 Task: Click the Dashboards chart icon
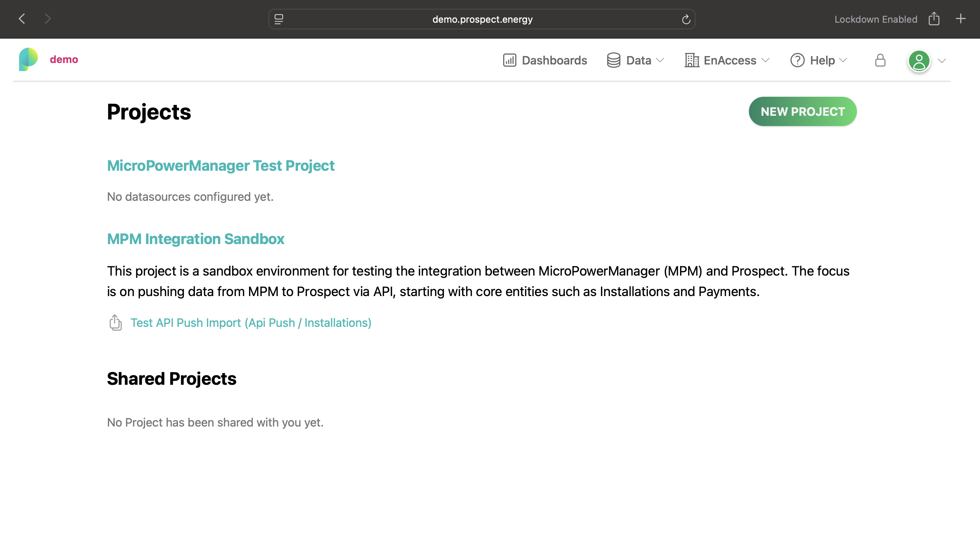click(x=510, y=60)
